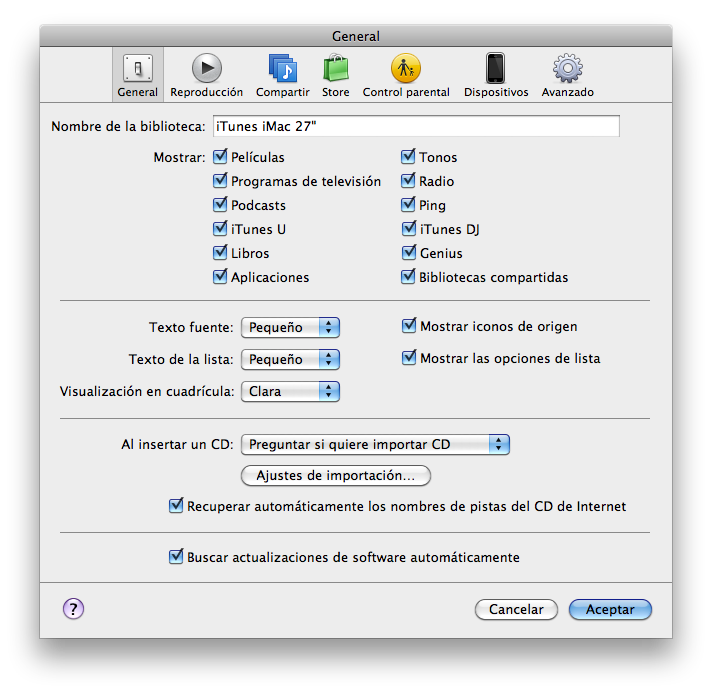
Task: Select the General preferences icon
Action: tap(137, 75)
